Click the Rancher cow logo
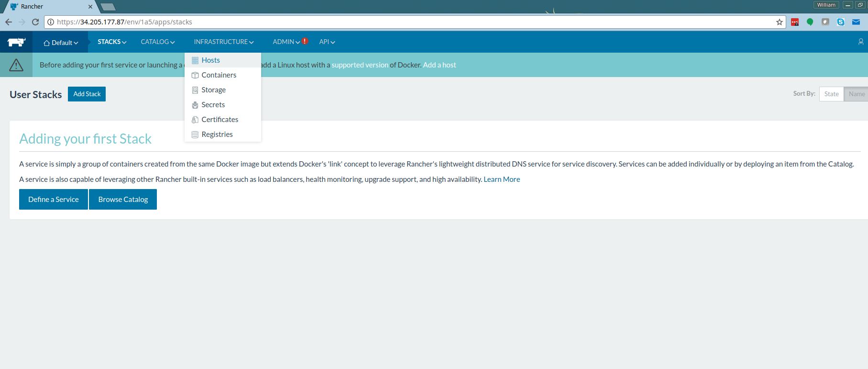 (x=16, y=42)
